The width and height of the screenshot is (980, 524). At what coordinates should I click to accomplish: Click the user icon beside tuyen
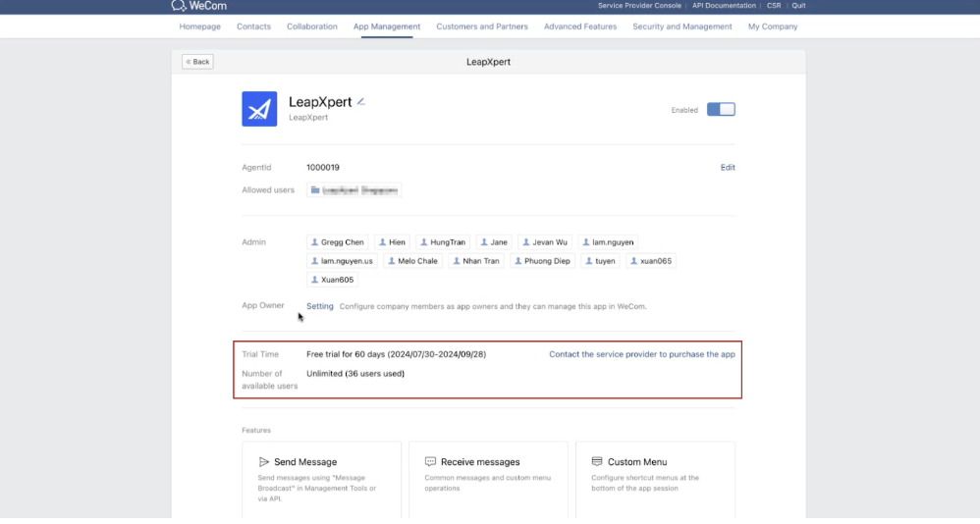tap(589, 261)
